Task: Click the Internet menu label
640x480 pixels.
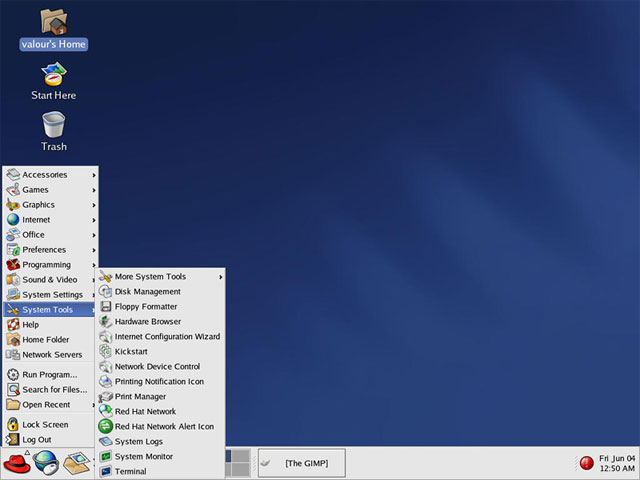Action: coord(36,220)
